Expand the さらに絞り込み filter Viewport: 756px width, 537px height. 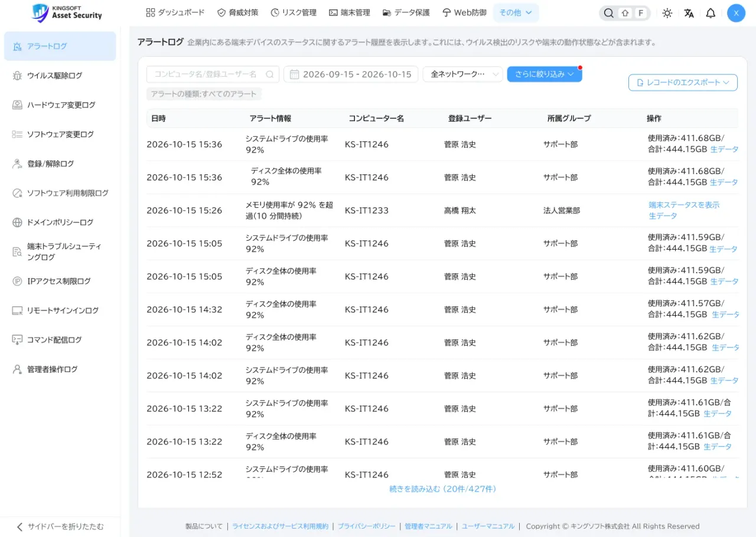click(x=545, y=74)
